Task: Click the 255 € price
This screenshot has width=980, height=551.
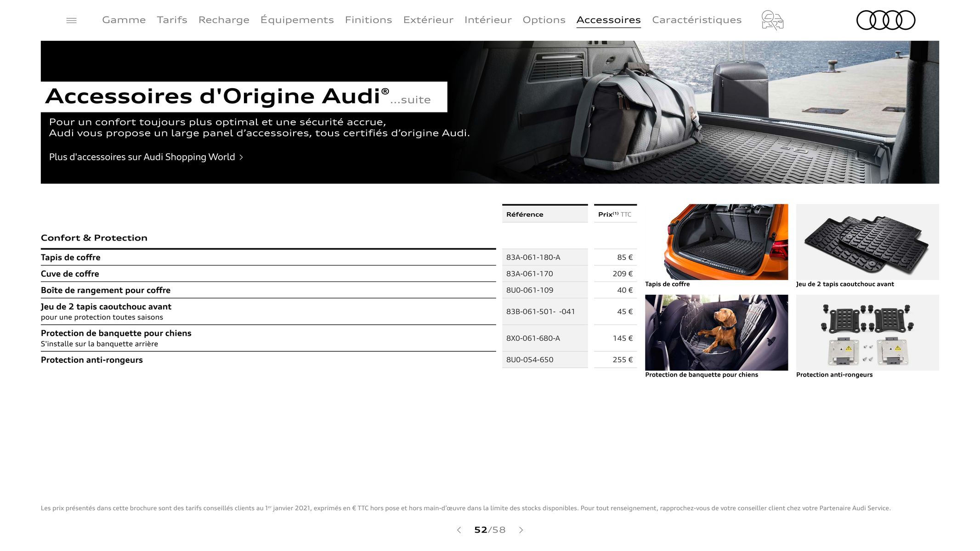Action: point(623,360)
